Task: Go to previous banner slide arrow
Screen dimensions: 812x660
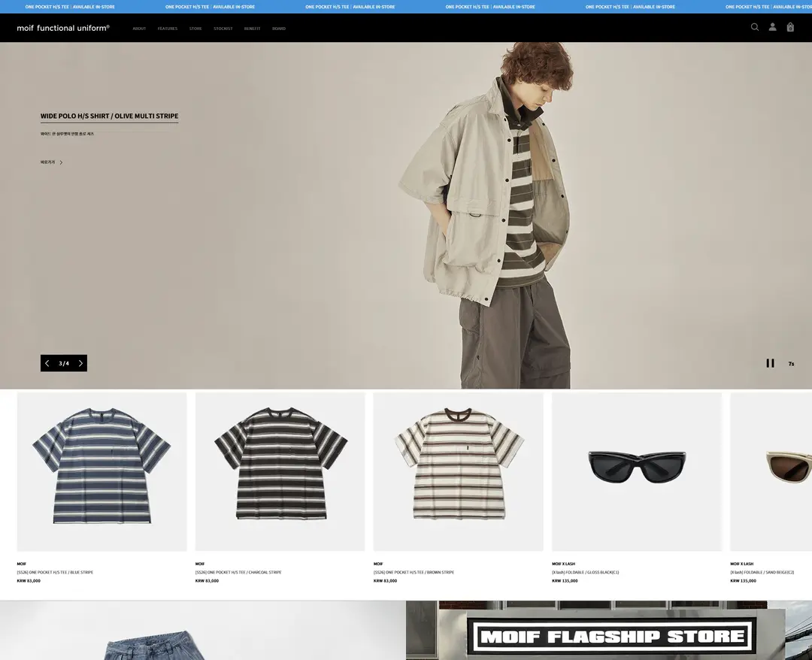Action: (x=47, y=363)
